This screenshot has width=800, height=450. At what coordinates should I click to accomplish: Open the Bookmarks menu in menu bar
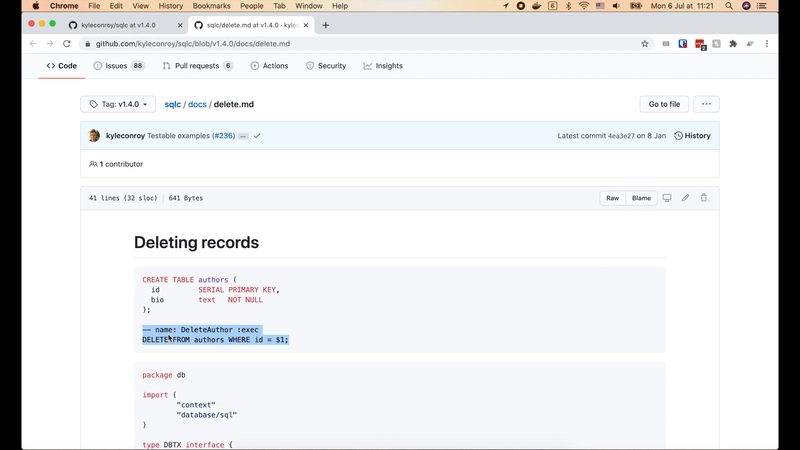(x=210, y=6)
